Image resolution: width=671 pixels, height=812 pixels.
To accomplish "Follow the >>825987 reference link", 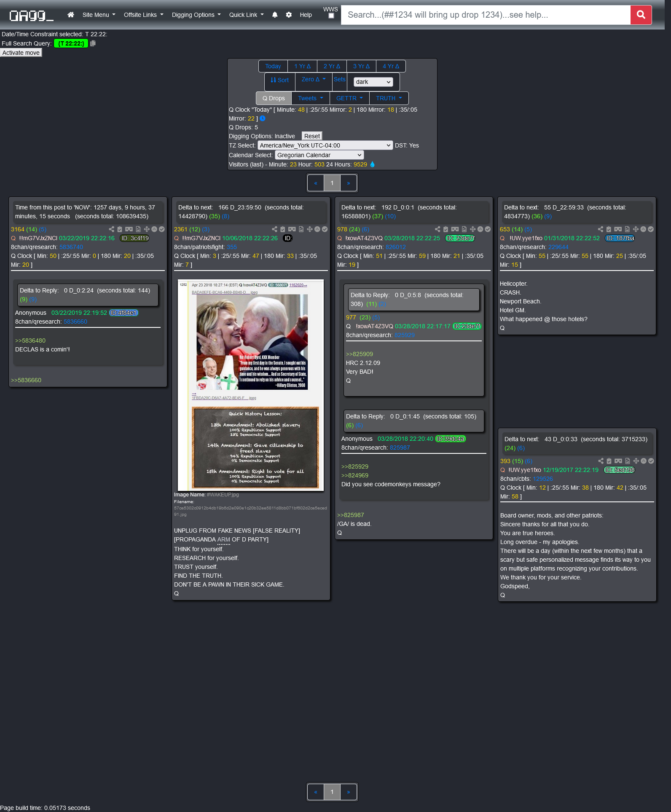I will click(x=351, y=515).
